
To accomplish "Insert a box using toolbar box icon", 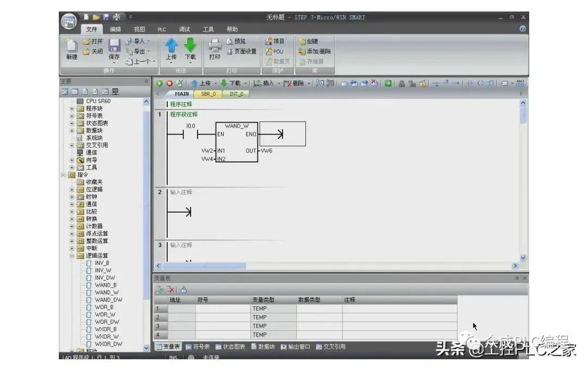I will [491, 83].
